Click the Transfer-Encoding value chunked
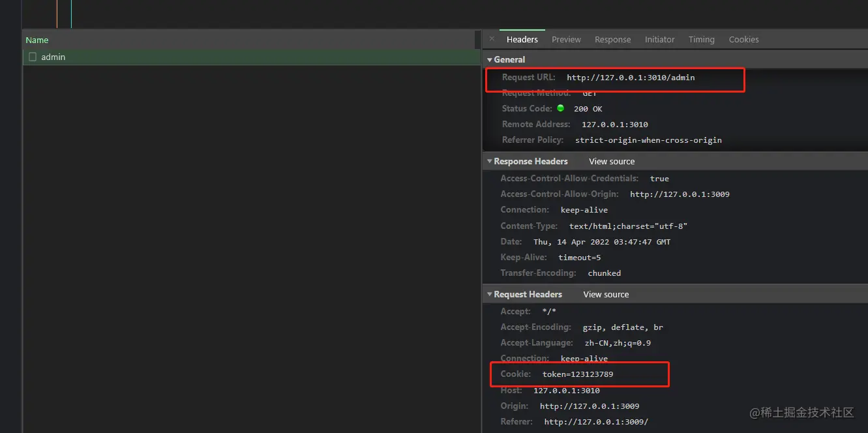The image size is (868, 433). click(605, 273)
